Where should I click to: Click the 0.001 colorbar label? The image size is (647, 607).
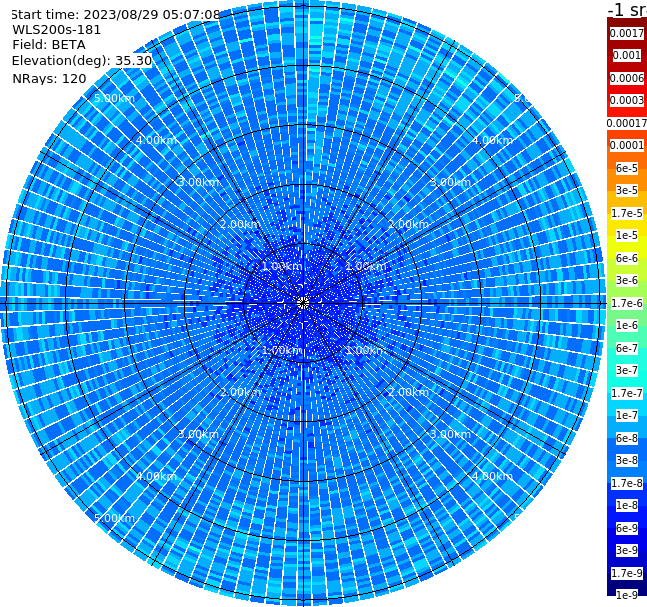tap(627, 55)
